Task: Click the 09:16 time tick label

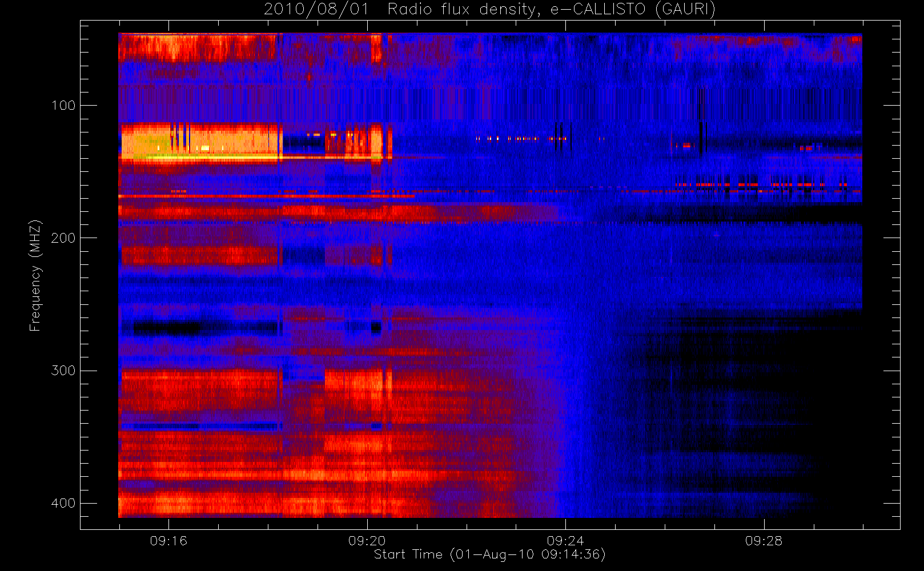Action: (x=168, y=541)
